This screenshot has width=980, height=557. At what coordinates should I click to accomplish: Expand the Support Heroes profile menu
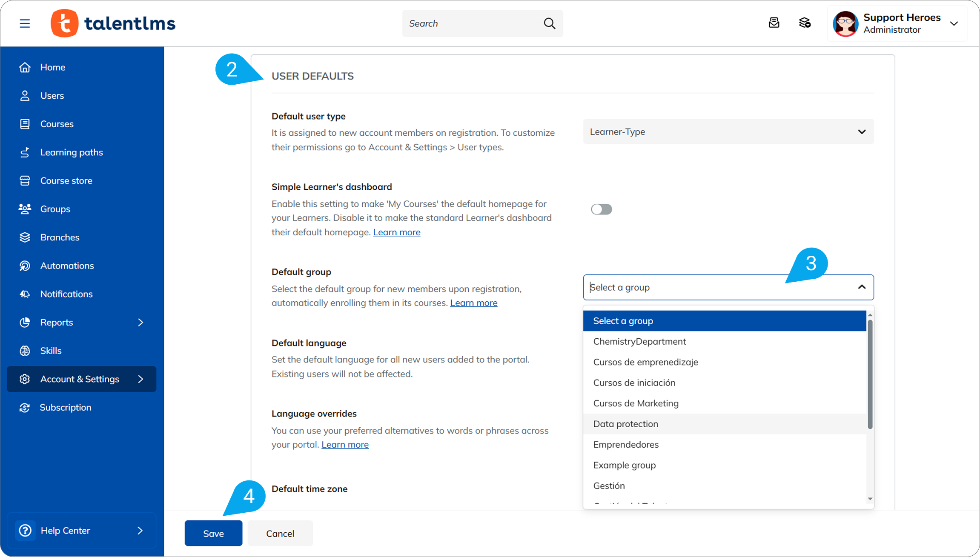point(954,24)
